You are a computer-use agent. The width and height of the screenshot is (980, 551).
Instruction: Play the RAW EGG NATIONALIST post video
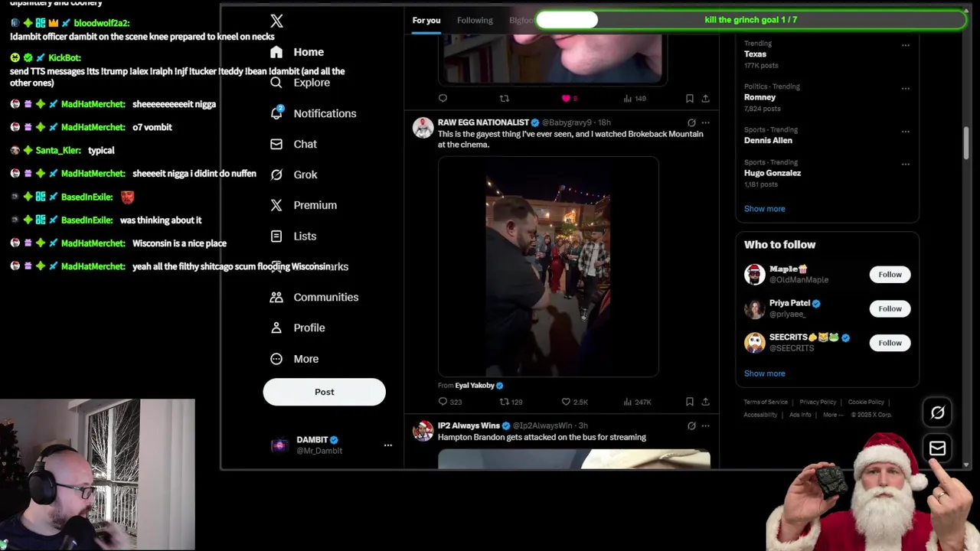(x=548, y=266)
